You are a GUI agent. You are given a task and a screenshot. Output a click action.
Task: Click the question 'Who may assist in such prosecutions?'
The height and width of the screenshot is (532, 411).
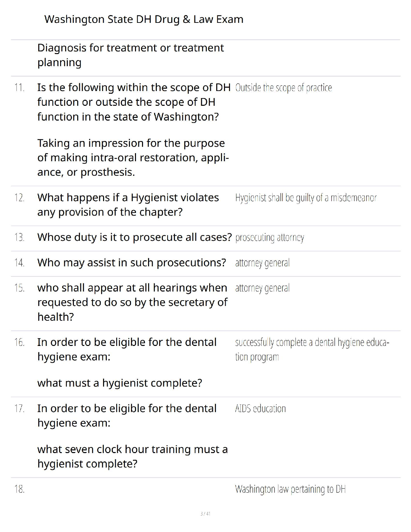132,263
